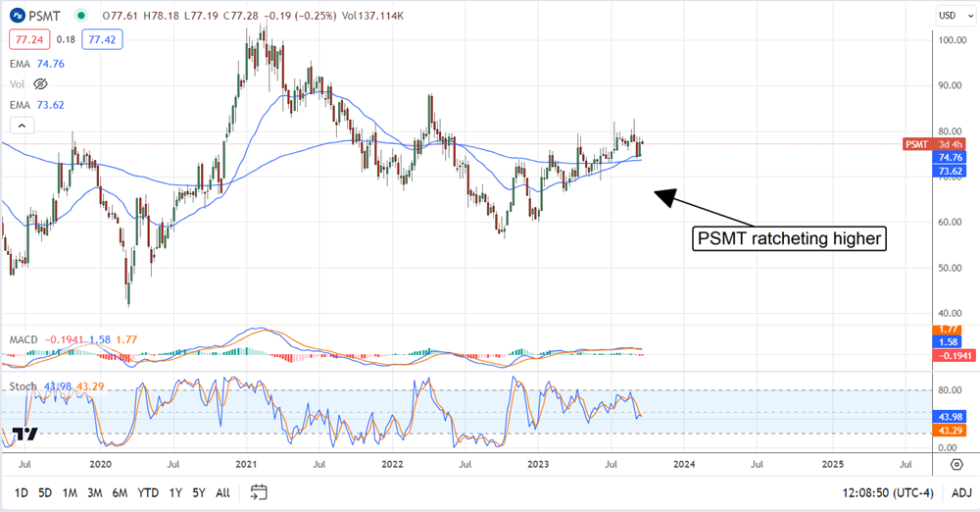The width and height of the screenshot is (980, 512).
Task: Select the Stoch indicator label
Action: (x=24, y=386)
